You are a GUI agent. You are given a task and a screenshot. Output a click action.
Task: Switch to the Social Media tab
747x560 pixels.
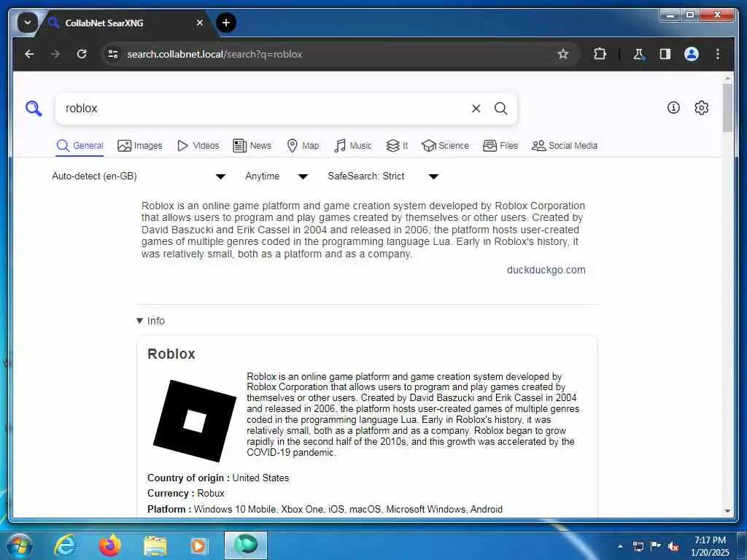(565, 146)
